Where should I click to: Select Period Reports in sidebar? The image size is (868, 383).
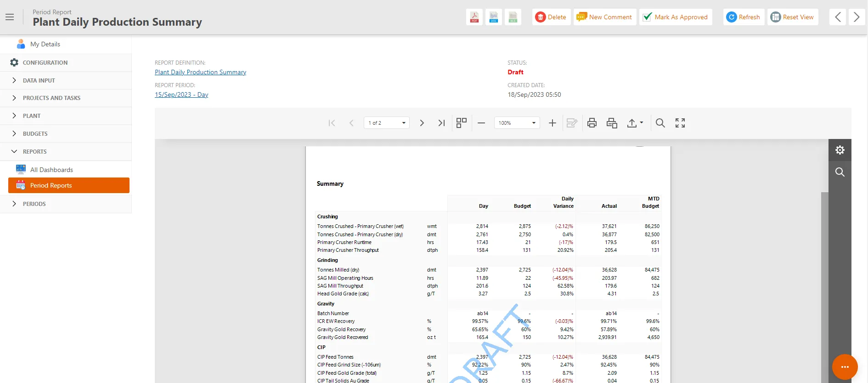(x=69, y=185)
